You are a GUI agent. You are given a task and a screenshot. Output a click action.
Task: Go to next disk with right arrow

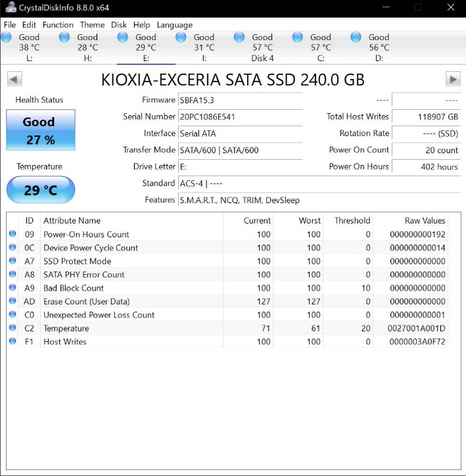coord(452,80)
